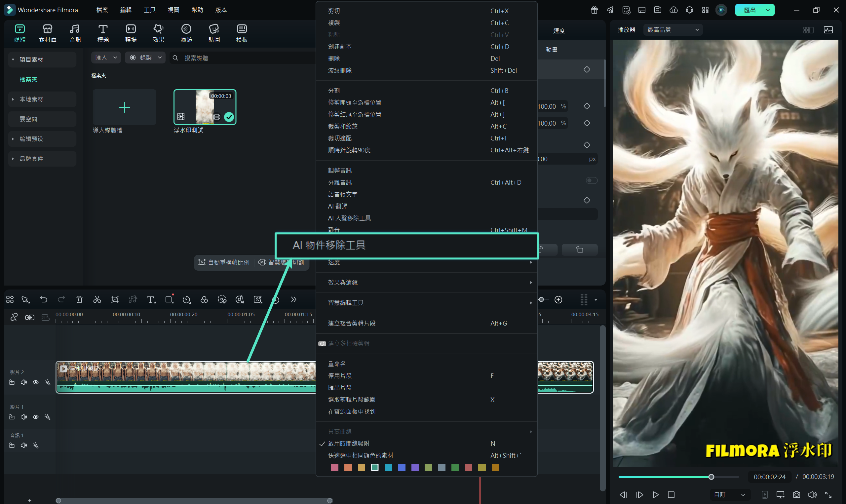Mute the 音訊 1 track
846x504 pixels.
[23, 445]
